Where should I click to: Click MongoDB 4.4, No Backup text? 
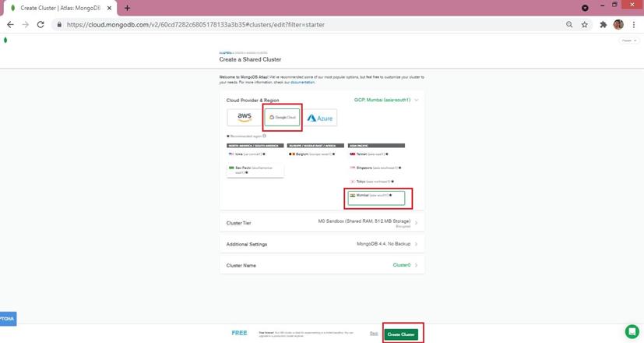click(384, 244)
